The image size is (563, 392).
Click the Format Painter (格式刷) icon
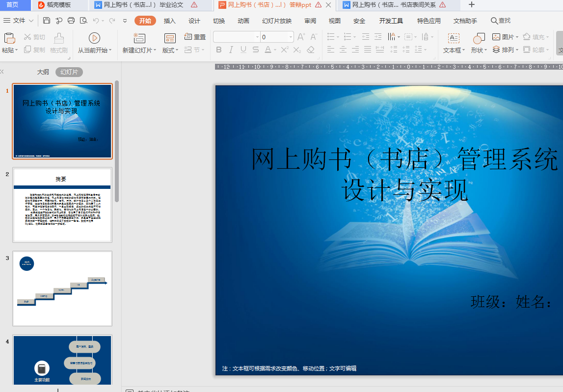coord(59,38)
